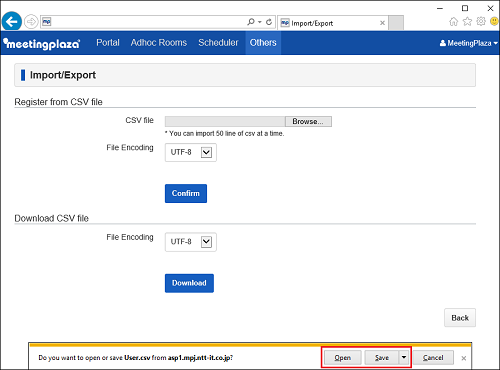The height and width of the screenshot is (370, 500).
Task: Click Browse... to choose a CSV file
Action: (308, 121)
